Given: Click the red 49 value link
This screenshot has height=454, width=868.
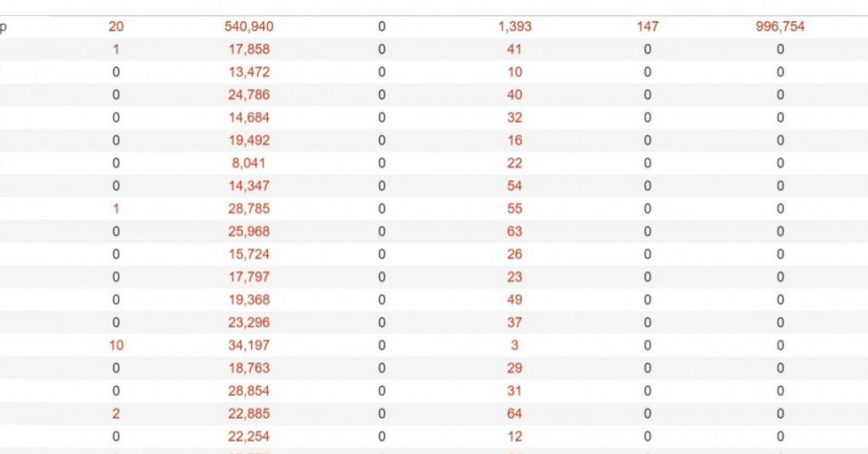Looking at the screenshot, I should point(514,300).
